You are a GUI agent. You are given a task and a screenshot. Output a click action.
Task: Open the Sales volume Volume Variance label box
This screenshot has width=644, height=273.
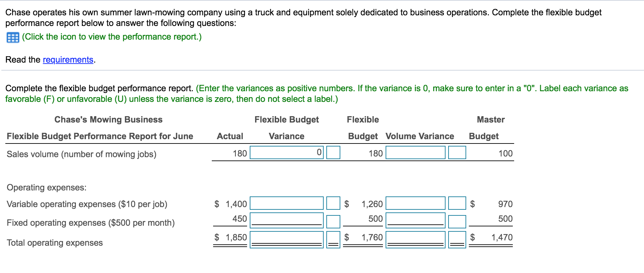tap(457, 152)
